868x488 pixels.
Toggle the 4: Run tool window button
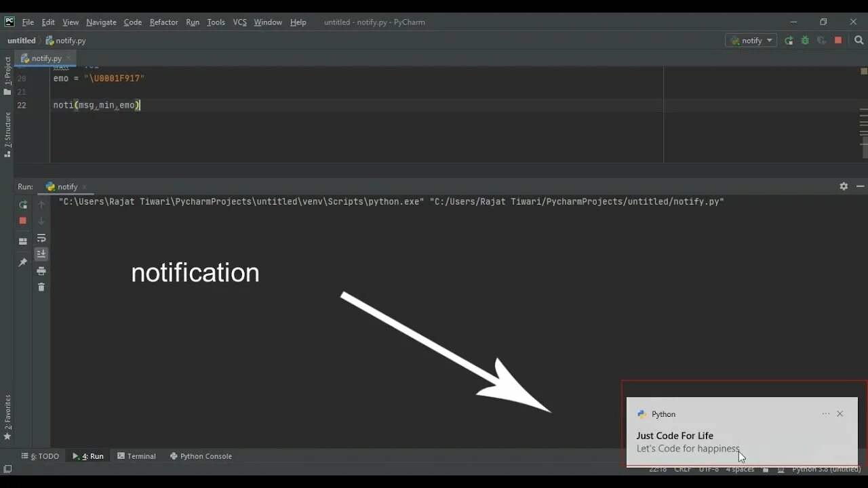click(x=88, y=456)
